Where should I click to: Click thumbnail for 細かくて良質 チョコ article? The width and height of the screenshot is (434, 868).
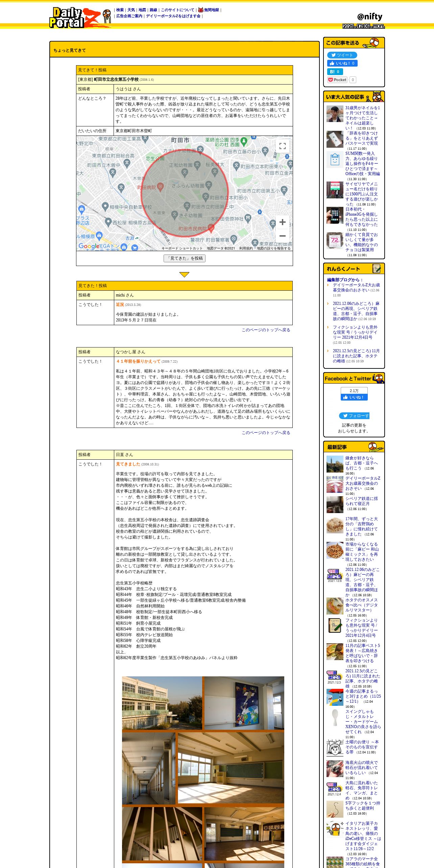tap(335, 241)
